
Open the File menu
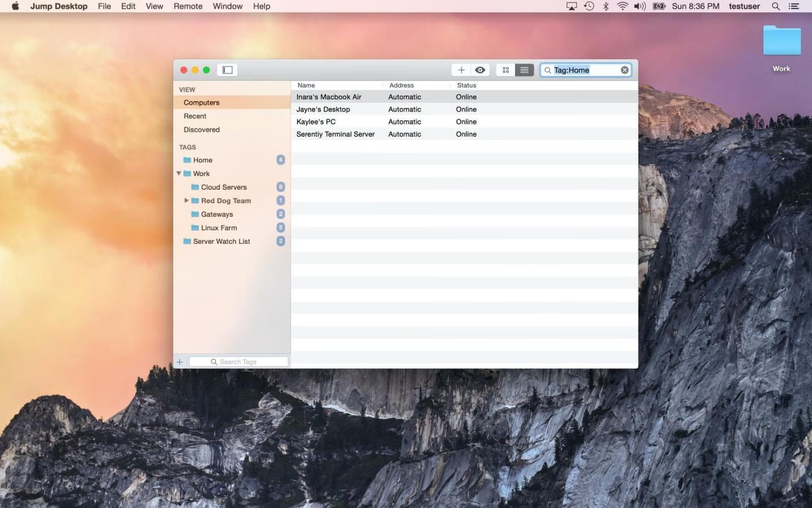click(x=104, y=6)
